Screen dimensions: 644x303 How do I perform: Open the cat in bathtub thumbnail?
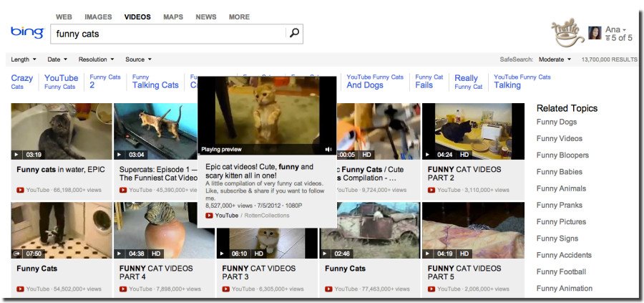pyautogui.click(x=62, y=131)
